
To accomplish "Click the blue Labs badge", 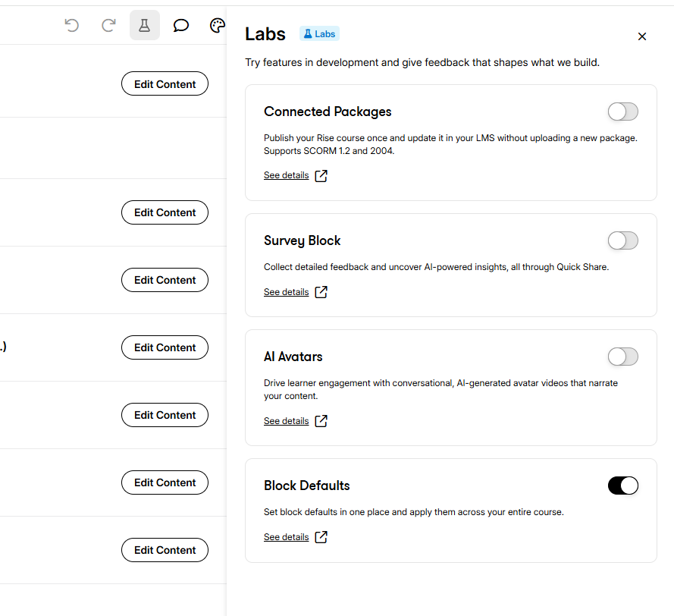I will [319, 34].
